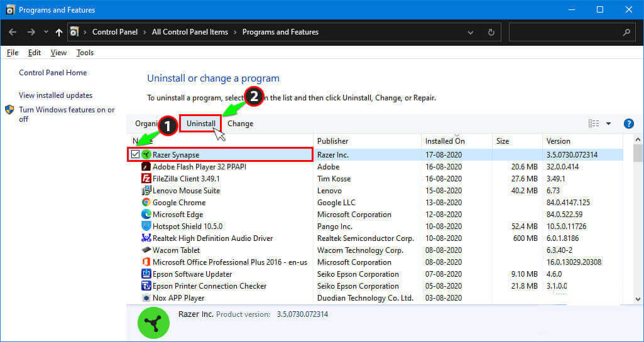
Task: Click the Back navigation arrow
Action: pyautogui.click(x=13, y=32)
